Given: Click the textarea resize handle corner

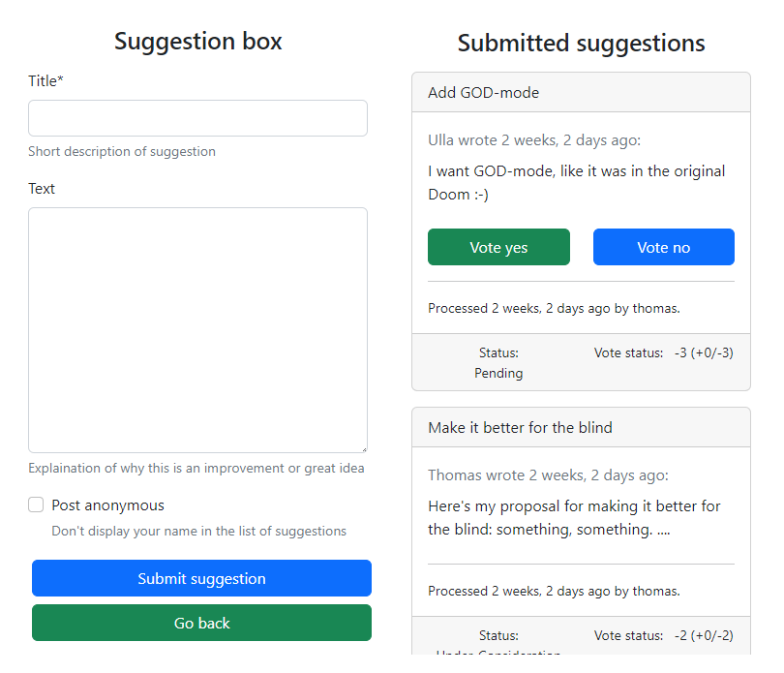Looking at the screenshot, I should pyautogui.click(x=364, y=449).
